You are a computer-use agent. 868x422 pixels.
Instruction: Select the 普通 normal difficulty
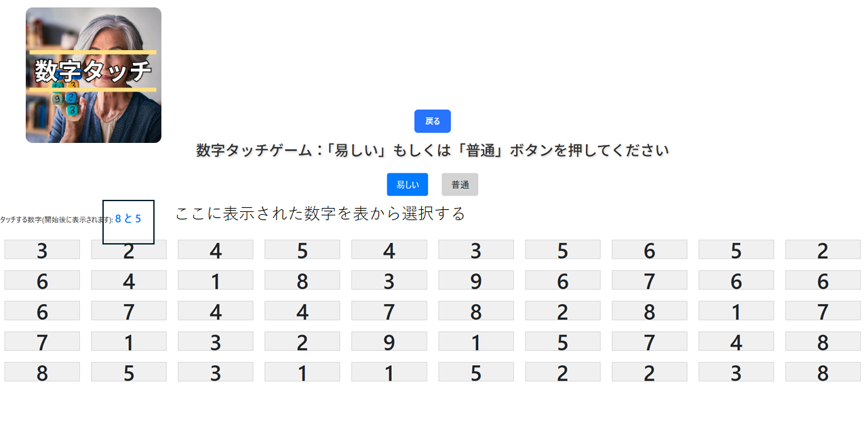click(460, 184)
